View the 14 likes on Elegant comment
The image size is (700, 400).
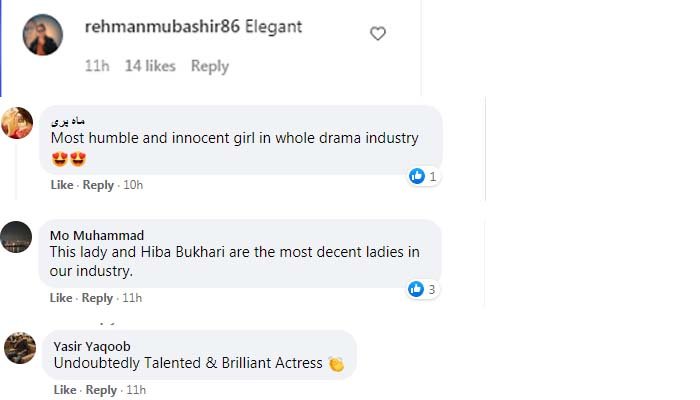coord(150,66)
